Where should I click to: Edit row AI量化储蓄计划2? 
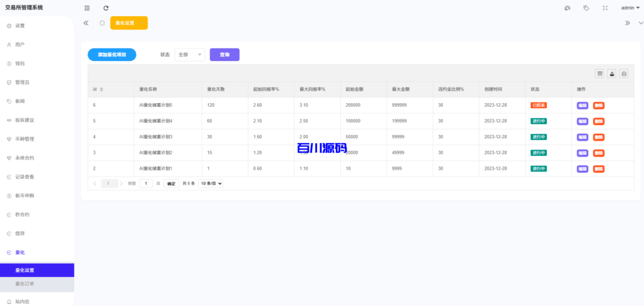coord(582,153)
